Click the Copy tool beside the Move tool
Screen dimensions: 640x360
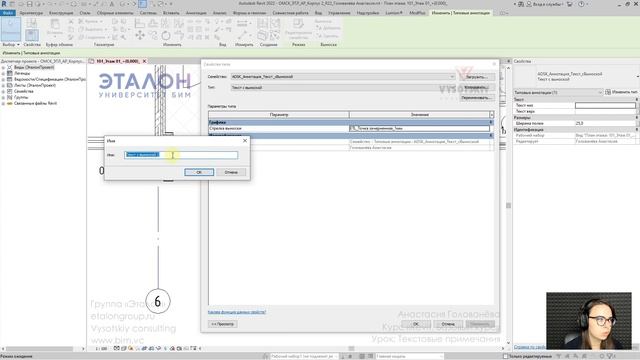coord(153,36)
